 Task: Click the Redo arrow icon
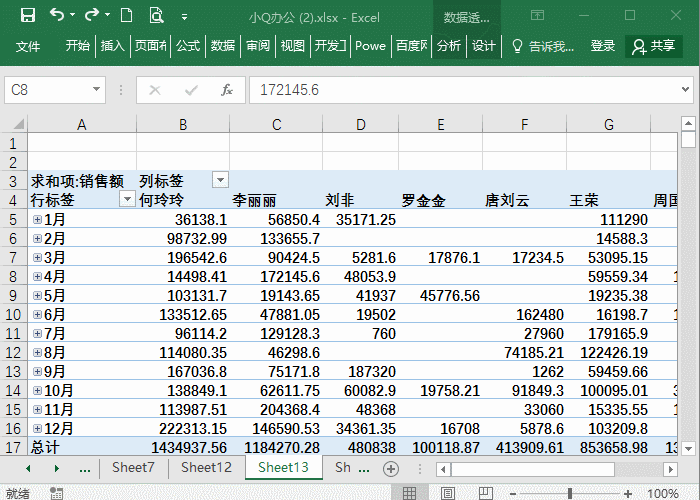pos(92,15)
